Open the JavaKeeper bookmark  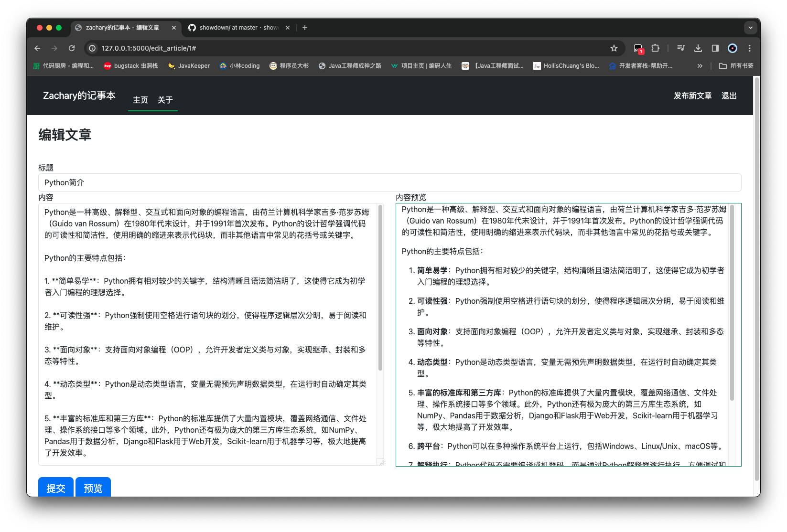(x=189, y=66)
